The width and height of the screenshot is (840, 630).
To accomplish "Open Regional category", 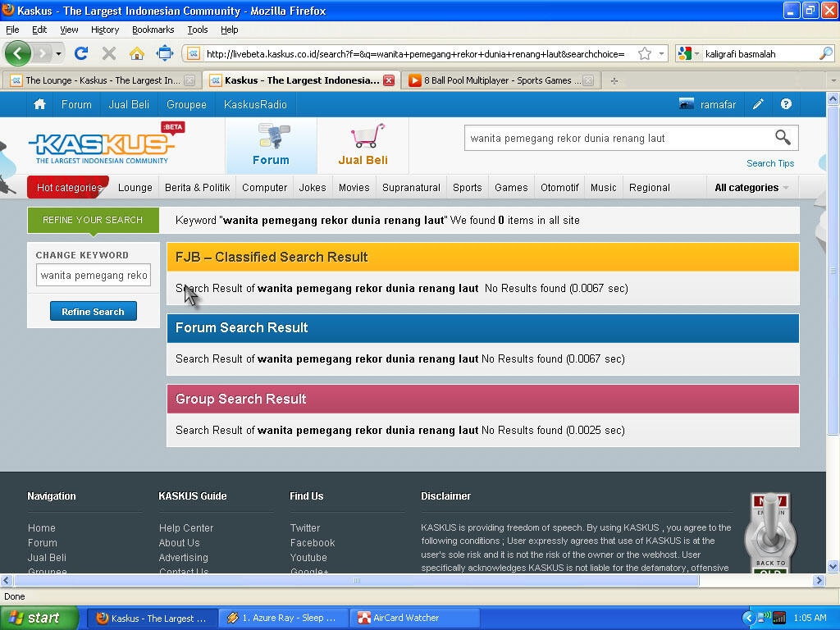I will point(650,188).
